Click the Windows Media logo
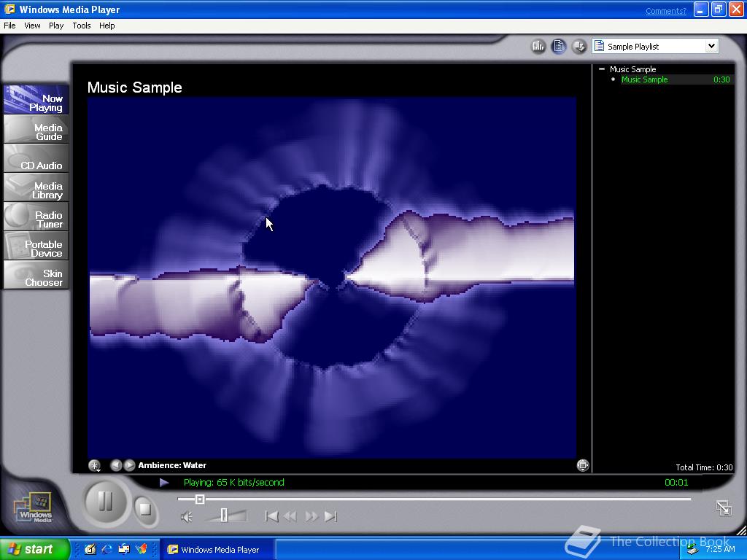 tap(34, 508)
